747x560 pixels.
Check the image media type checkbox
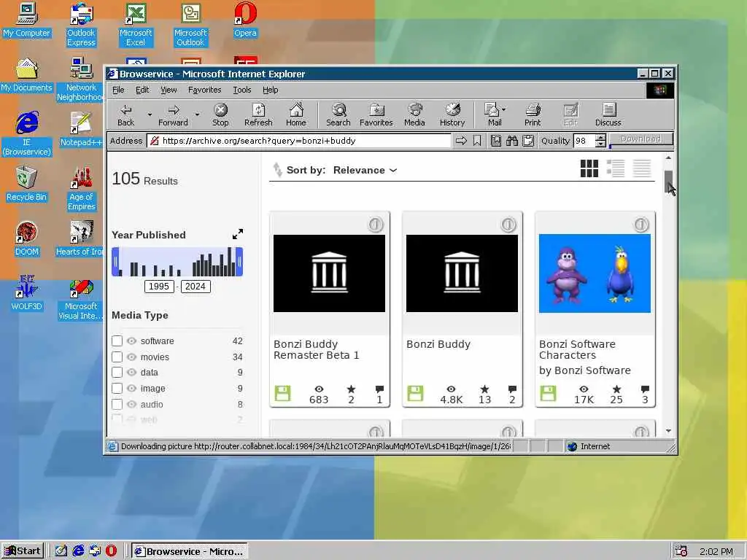[117, 388]
